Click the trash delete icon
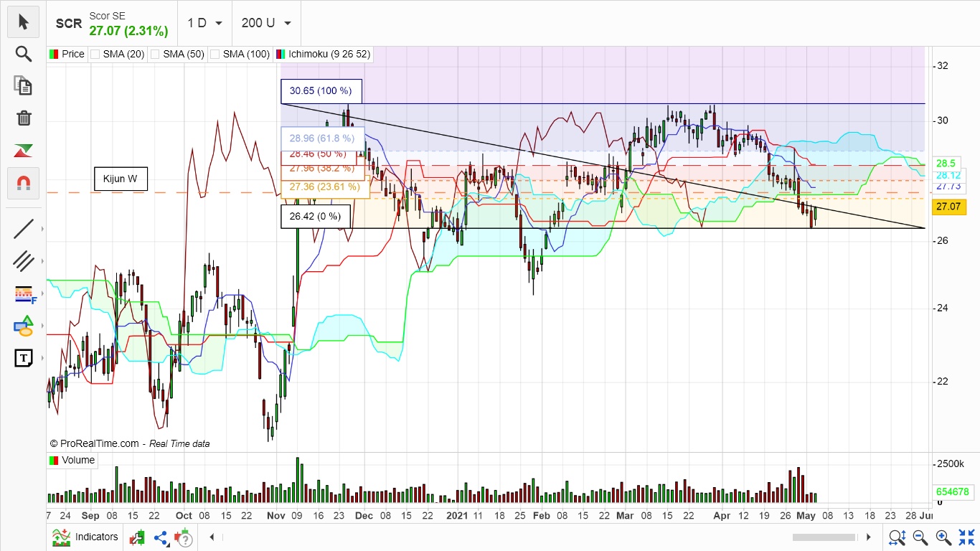 23,118
